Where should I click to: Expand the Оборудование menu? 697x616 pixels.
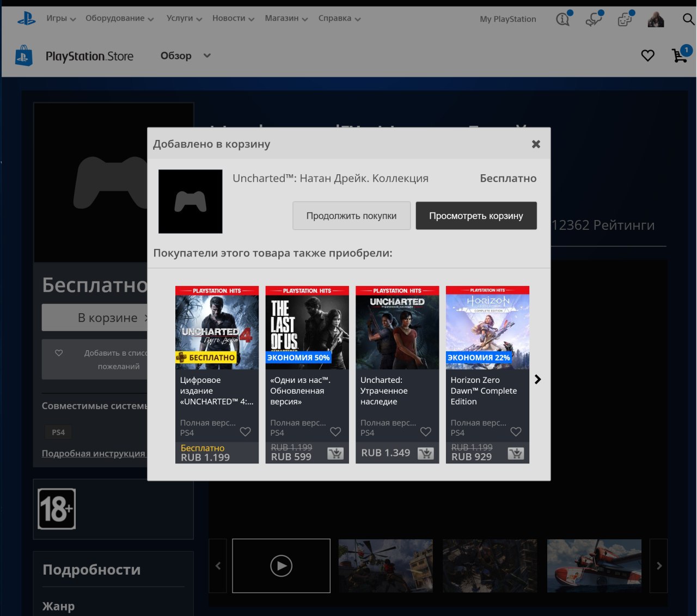coord(120,19)
